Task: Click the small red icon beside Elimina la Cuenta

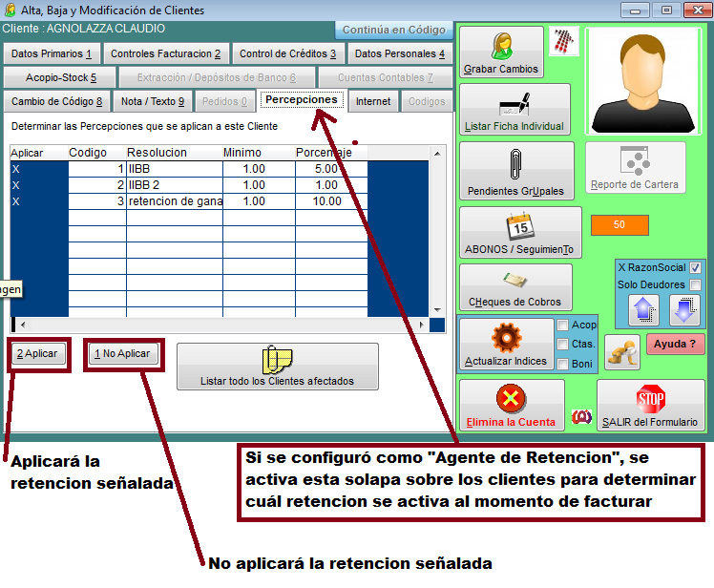Action: click(581, 416)
